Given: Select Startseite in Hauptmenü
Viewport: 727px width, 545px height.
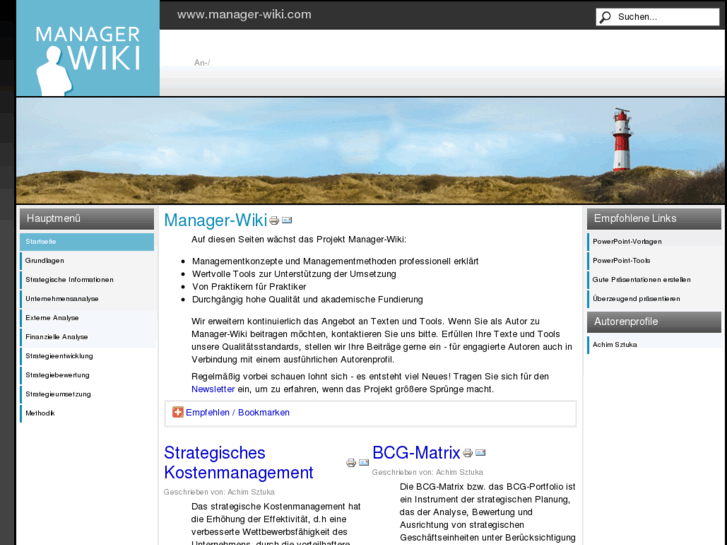Looking at the screenshot, I should point(87,242).
